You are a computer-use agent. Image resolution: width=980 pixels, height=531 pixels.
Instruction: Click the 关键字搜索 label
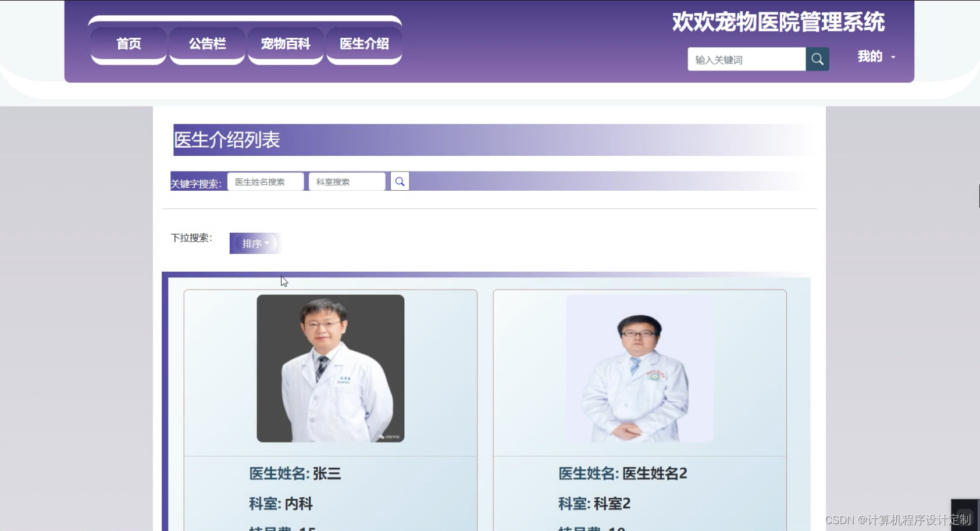(x=196, y=184)
